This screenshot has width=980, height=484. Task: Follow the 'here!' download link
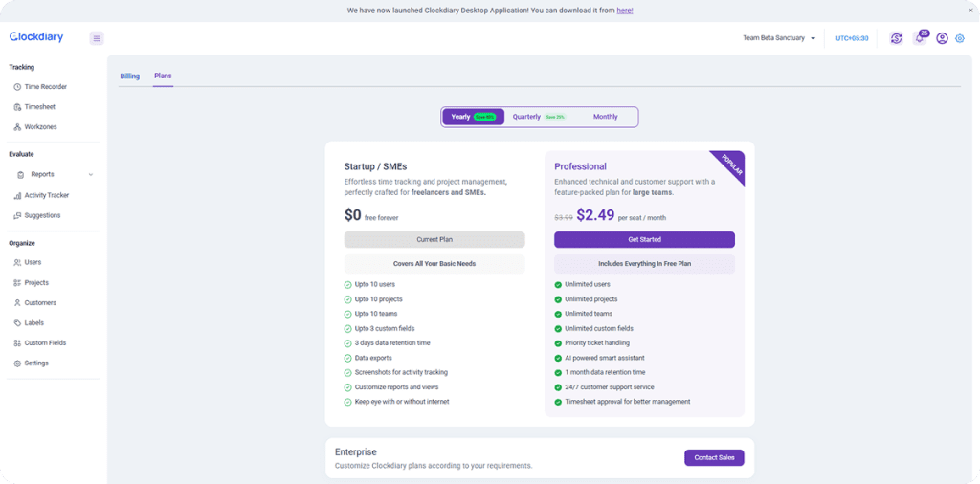point(625,11)
